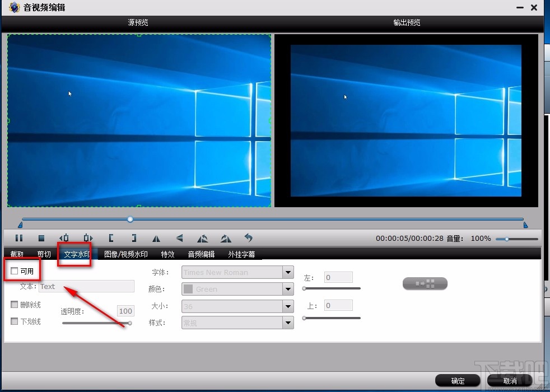Click the undo reset arrow icon
The width and height of the screenshot is (550, 392).
click(248, 238)
